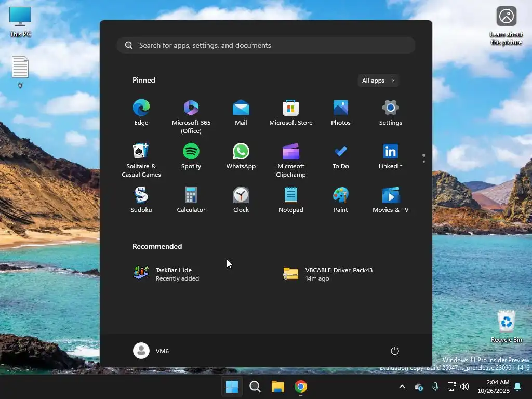The width and height of the screenshot is (532, 399).
Task: Open the Mail app
Action: [x=241, y=113]
